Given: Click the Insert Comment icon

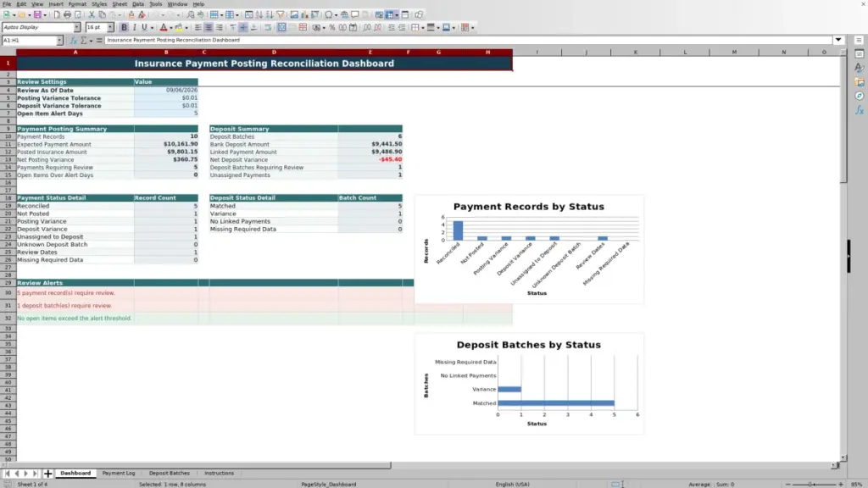Looking at the screenshot, I should click(x=355, y=15).
